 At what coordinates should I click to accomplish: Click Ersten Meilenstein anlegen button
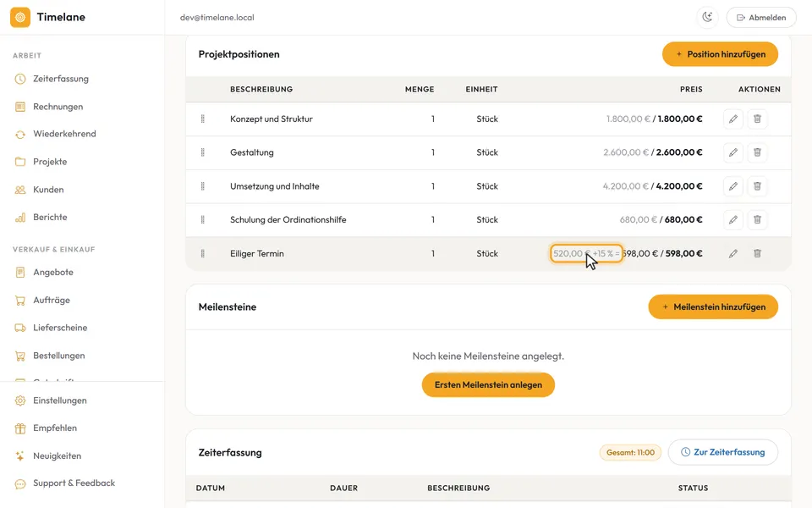coord(488,384)
